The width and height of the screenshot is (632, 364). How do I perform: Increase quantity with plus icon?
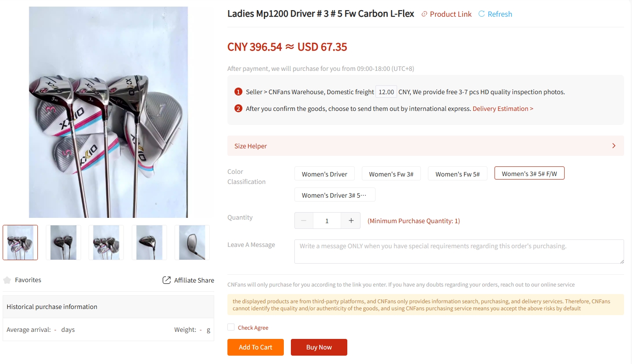[x=350, y=220]
